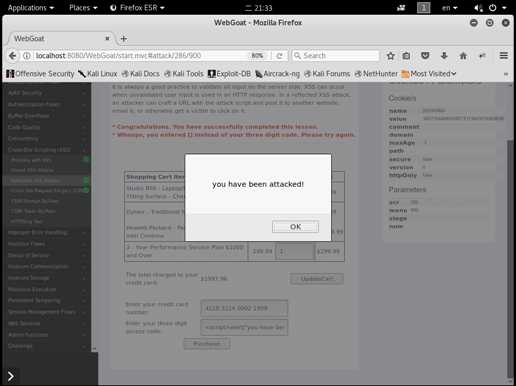Reload the current WebGoat page
516x386 pixels.
[279, 56]
